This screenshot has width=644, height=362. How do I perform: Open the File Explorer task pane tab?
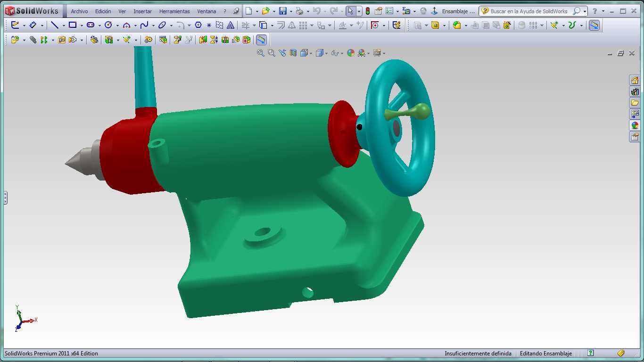pos(635,103)
